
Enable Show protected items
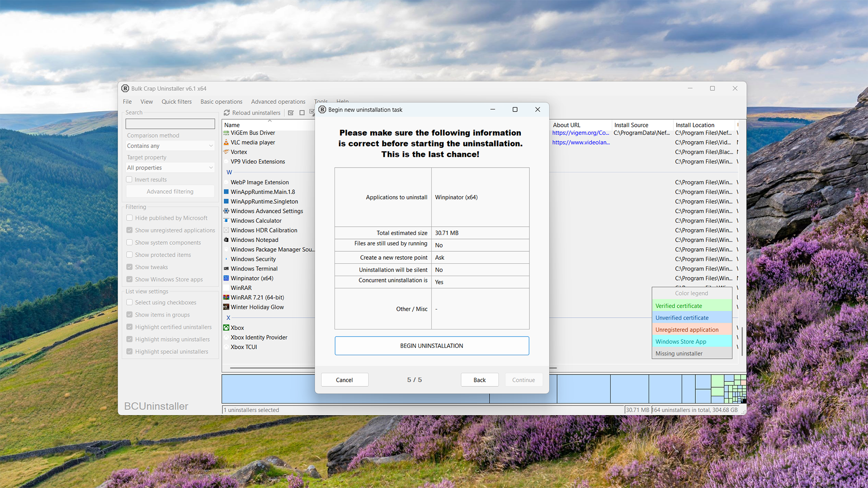point(129,255)
